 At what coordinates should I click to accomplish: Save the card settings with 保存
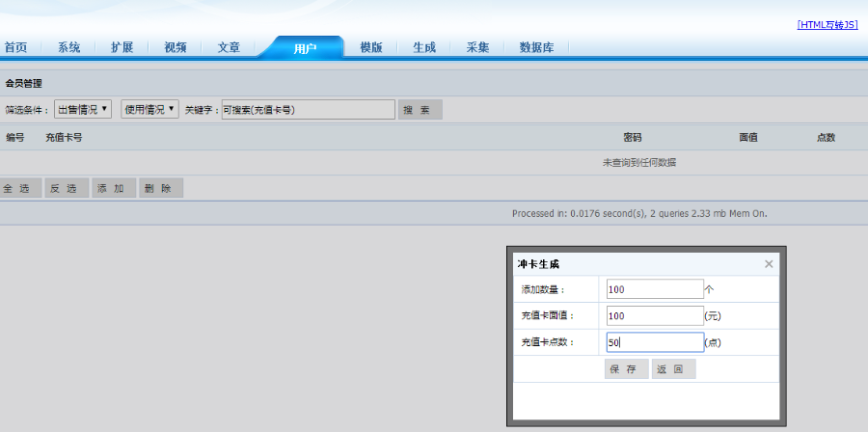(x=627, y=369)
